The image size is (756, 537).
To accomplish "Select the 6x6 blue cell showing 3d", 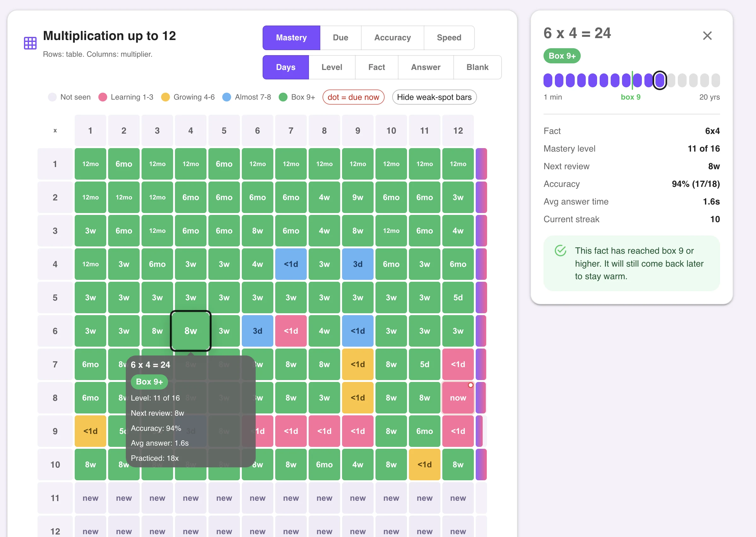I will point(257,331).
